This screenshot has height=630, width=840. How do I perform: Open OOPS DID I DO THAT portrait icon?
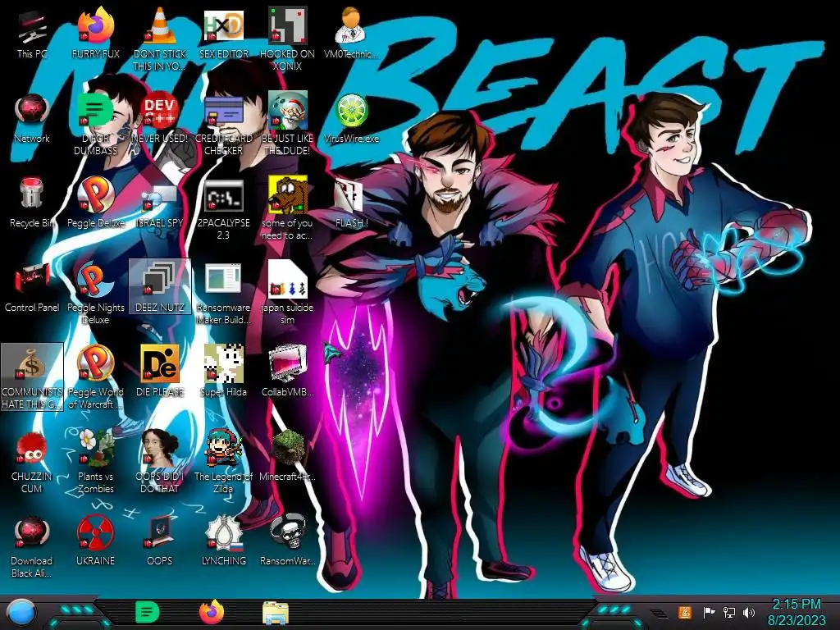(160, 461)
